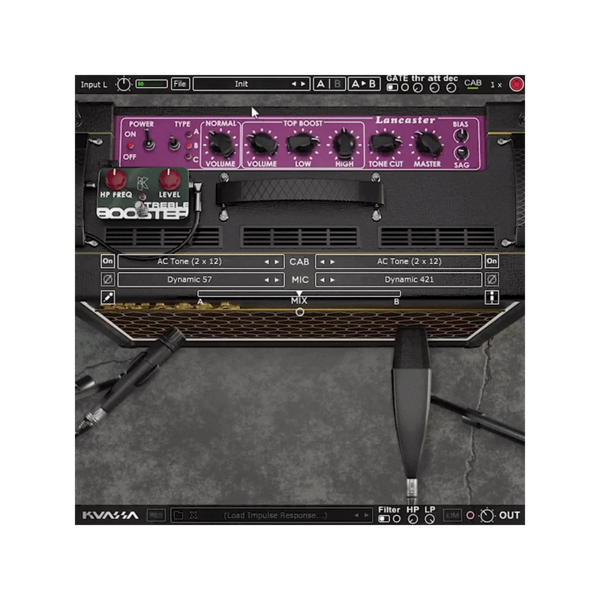600x600 pixels.
Task: Toggle left cabinet On button
Action: (x=108, y=261)
